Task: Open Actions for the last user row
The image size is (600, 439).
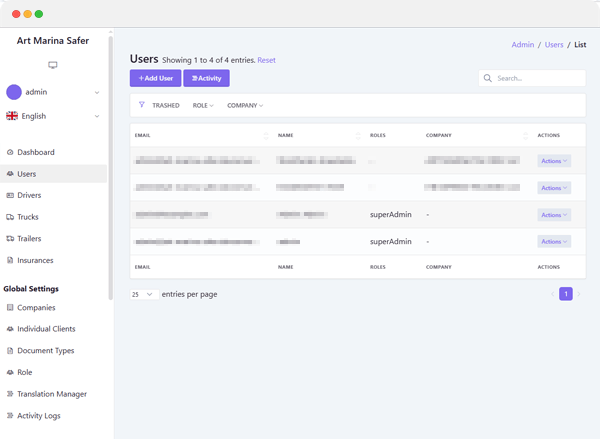Action: (x=554, y=242)
